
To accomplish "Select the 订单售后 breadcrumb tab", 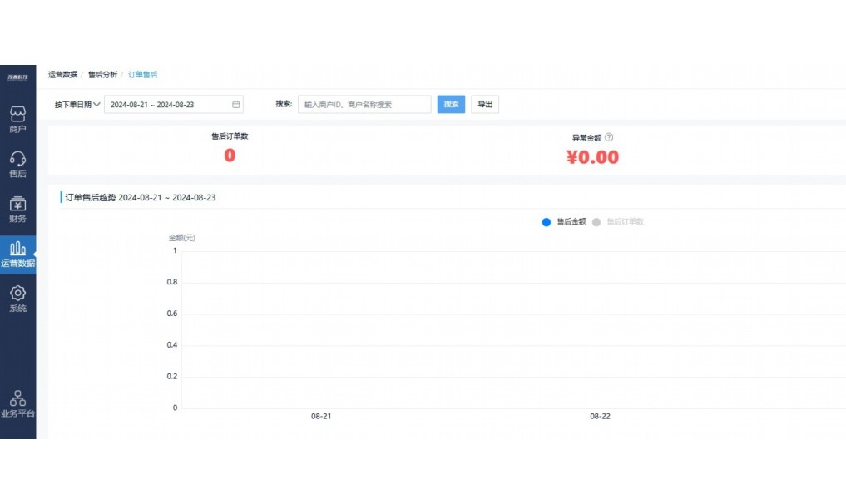I will (x=144, y=74).
